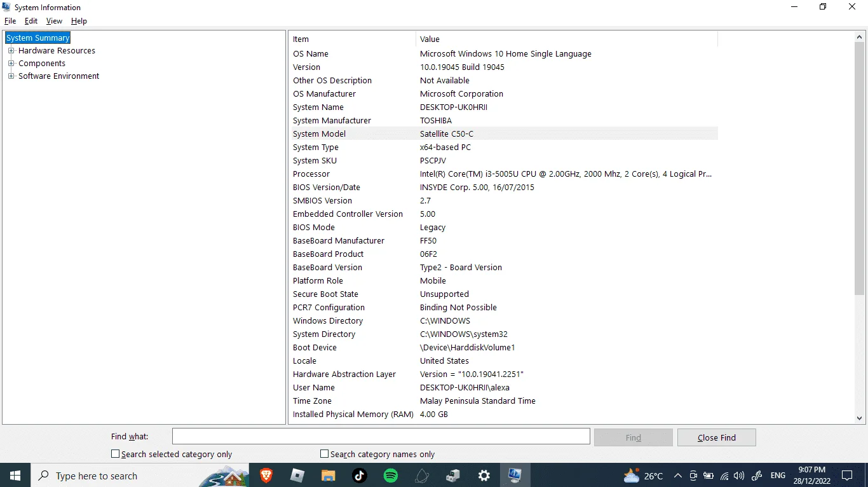Screen dimensions: 868x487
Task: Click the Find button
Action: (633, 437)
